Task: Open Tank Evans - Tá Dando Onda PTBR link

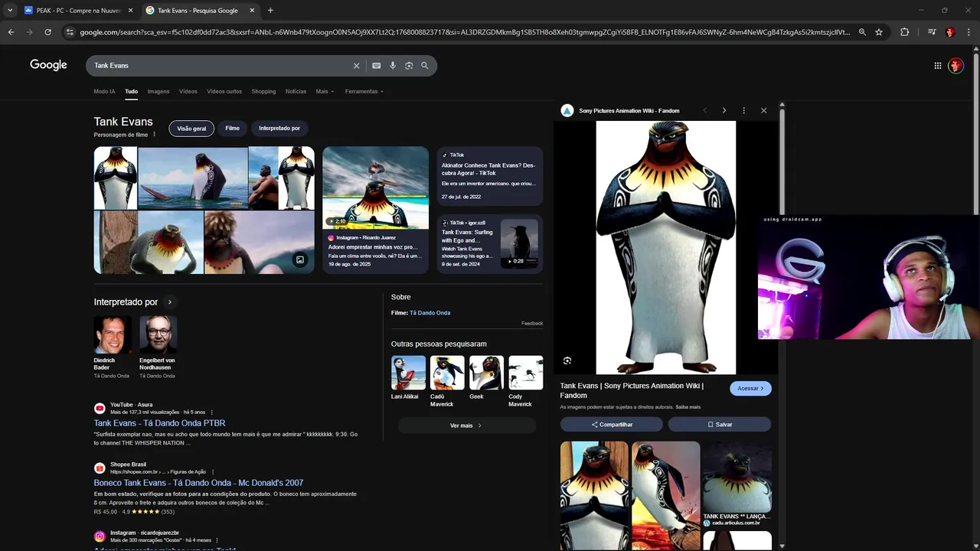Action: point(159,423)
